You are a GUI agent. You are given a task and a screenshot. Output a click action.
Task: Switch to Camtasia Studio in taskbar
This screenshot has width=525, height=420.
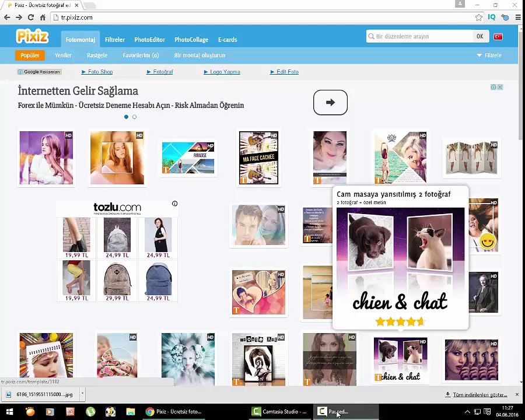[x=280, y=412]
